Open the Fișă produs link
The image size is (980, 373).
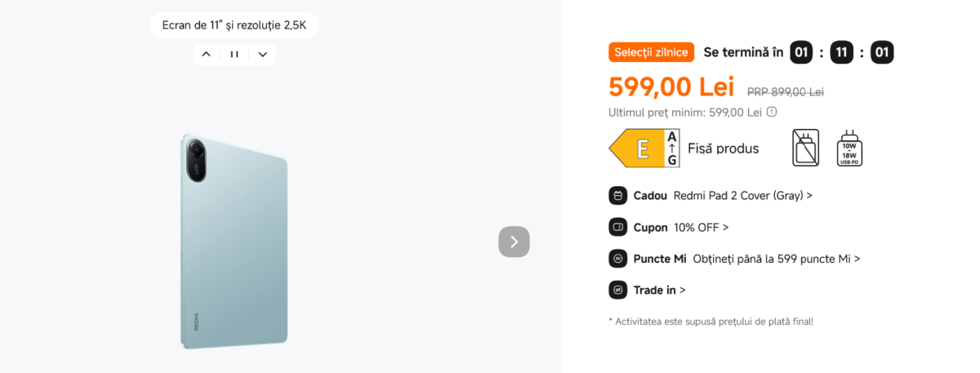pos(723,149)
